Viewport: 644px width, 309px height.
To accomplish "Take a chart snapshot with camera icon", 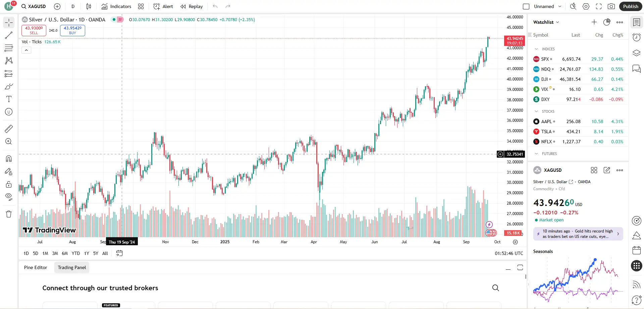I will click(611, 6).
